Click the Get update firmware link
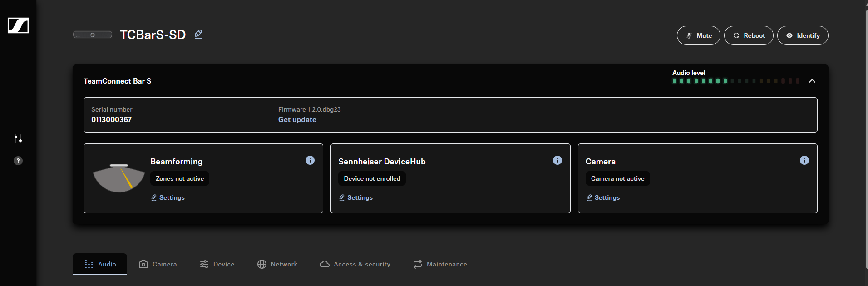 coord(297,120)
